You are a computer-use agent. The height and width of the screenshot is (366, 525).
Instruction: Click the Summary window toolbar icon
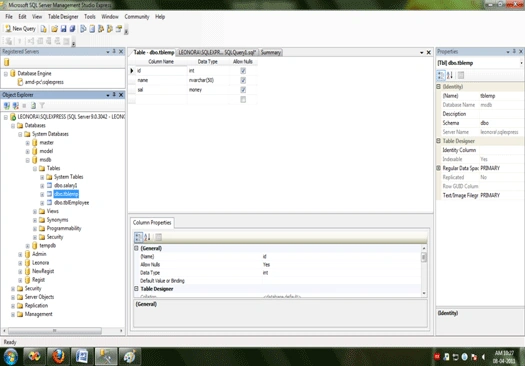(92, 29)
